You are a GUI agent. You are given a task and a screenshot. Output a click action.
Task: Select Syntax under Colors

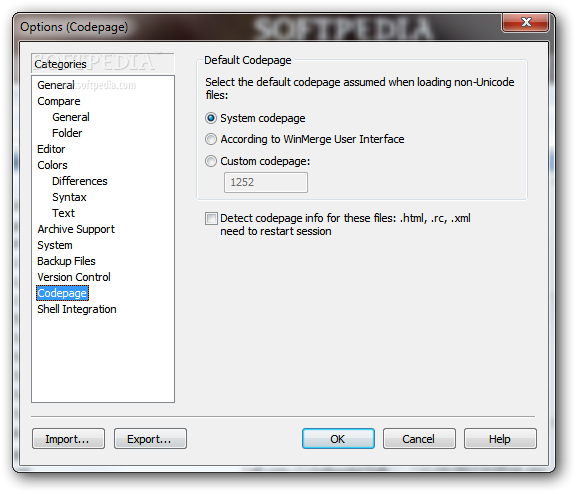69,197
